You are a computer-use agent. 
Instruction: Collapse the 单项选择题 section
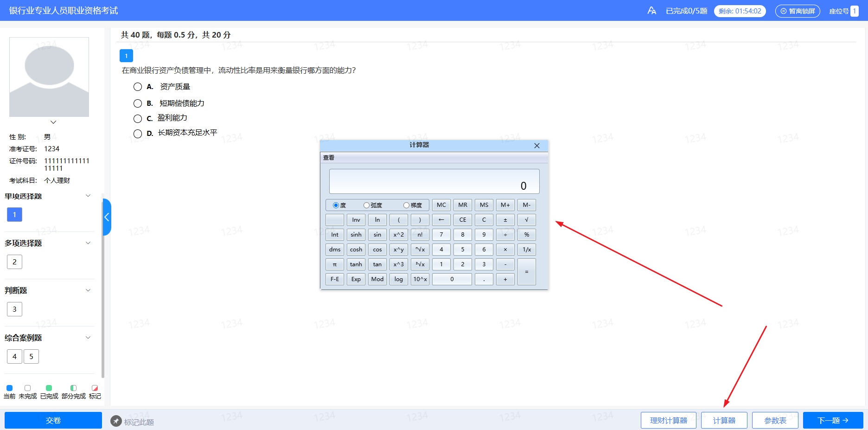pyautogui.click(x=88, y=196)
